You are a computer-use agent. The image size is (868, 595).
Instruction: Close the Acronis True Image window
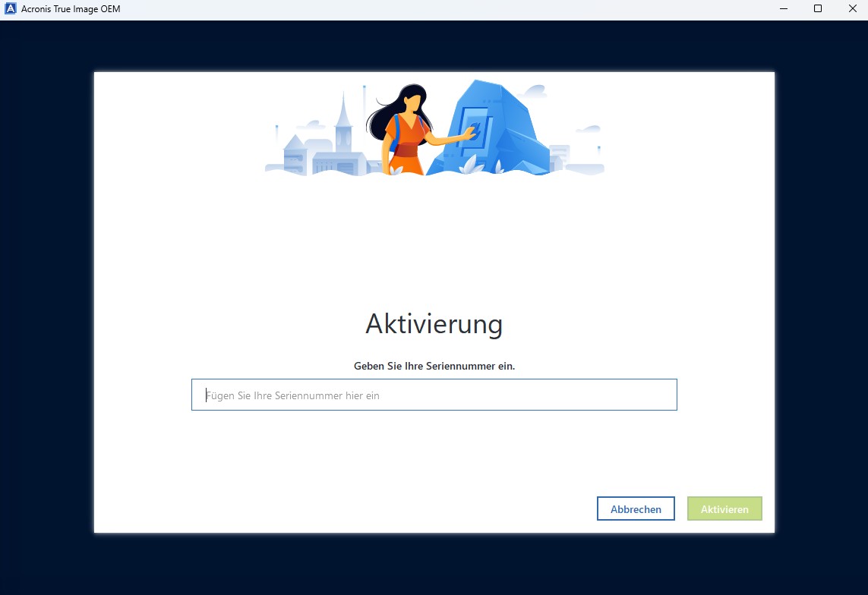click(x=852, y=9)
